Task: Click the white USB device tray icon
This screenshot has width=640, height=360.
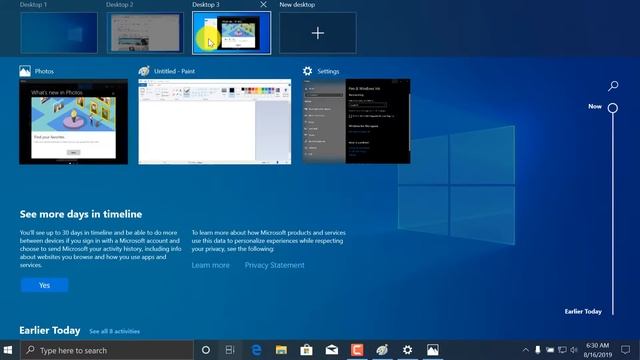Action: pos(538,350)
